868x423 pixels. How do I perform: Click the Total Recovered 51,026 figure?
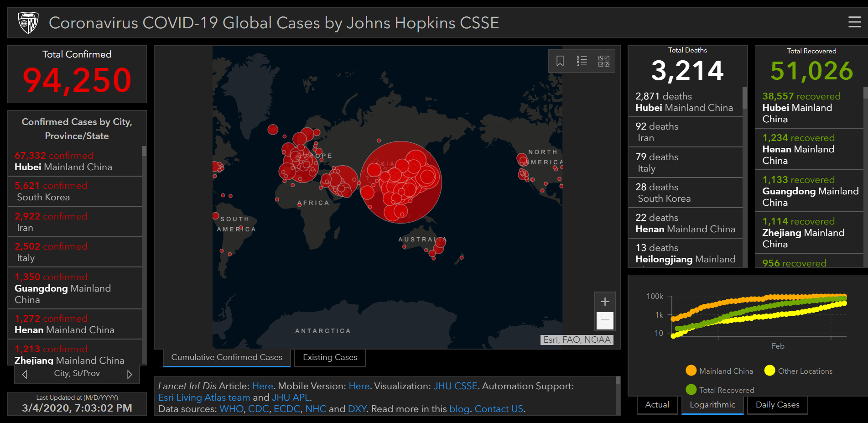pyautogui.click(x=811, y=71)
